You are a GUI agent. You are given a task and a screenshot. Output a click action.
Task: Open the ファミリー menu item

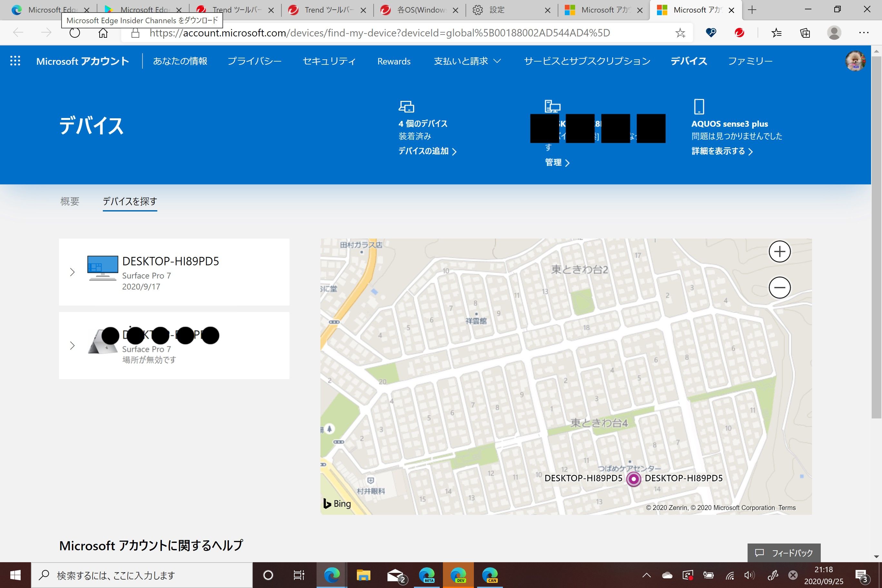tap(750, 61)
